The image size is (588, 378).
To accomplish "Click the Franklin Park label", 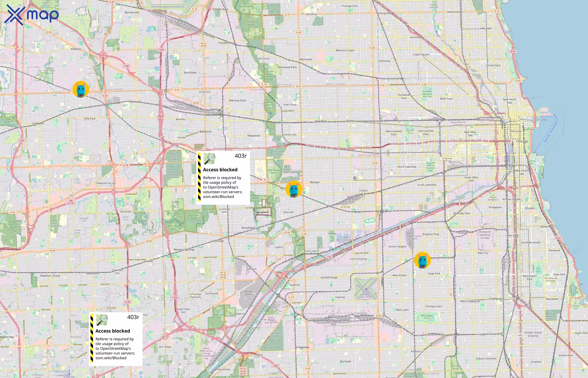I will (227, 43).
